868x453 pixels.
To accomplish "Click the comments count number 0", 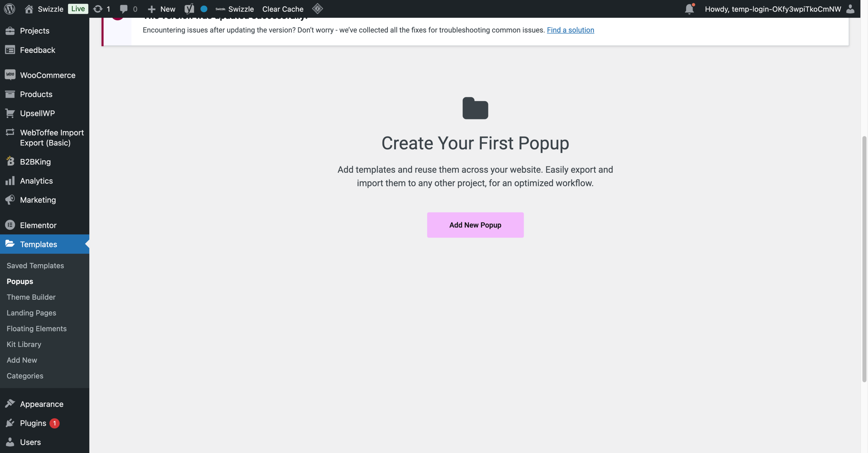I will 135,9.
